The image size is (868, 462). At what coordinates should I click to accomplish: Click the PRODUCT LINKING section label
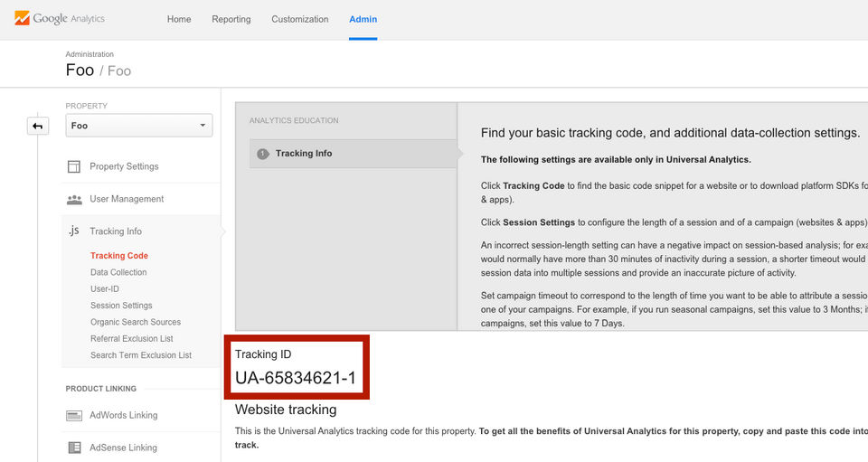(x=100, y=389)
